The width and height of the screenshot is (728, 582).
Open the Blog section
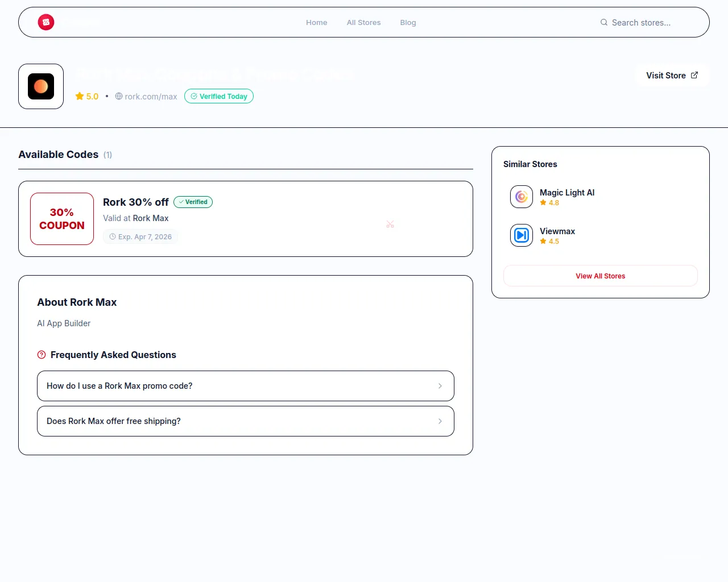(408, 23)
